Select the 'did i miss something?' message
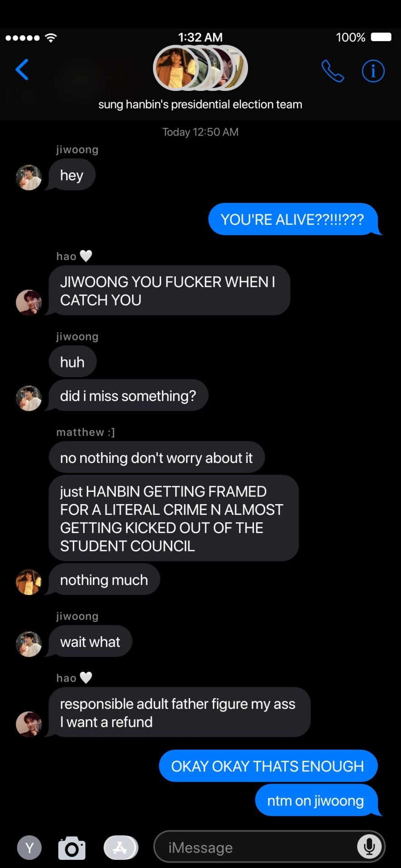 (x=128, y=396)
